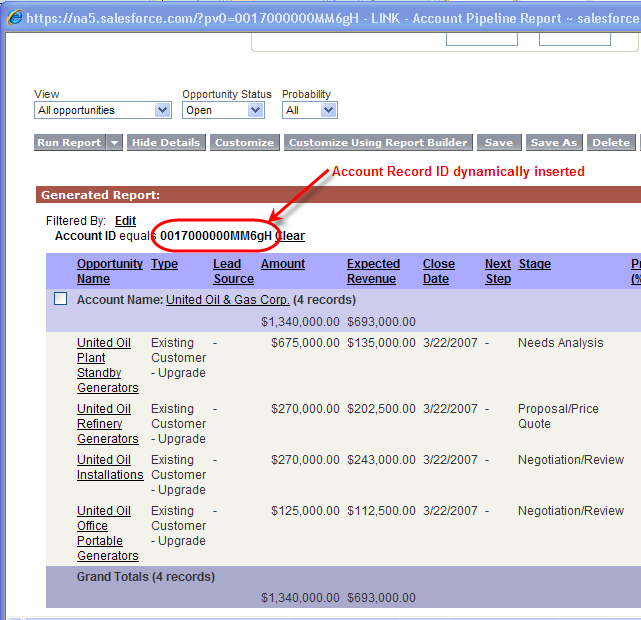Sort by Lead Source column header
The image size is (641, 620).
click(x=233, y=271)
